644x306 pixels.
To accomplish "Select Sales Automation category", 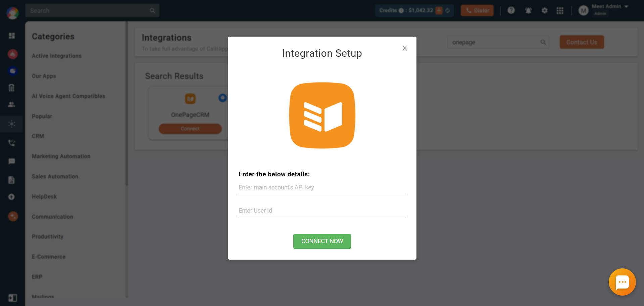I will (55, 176).
